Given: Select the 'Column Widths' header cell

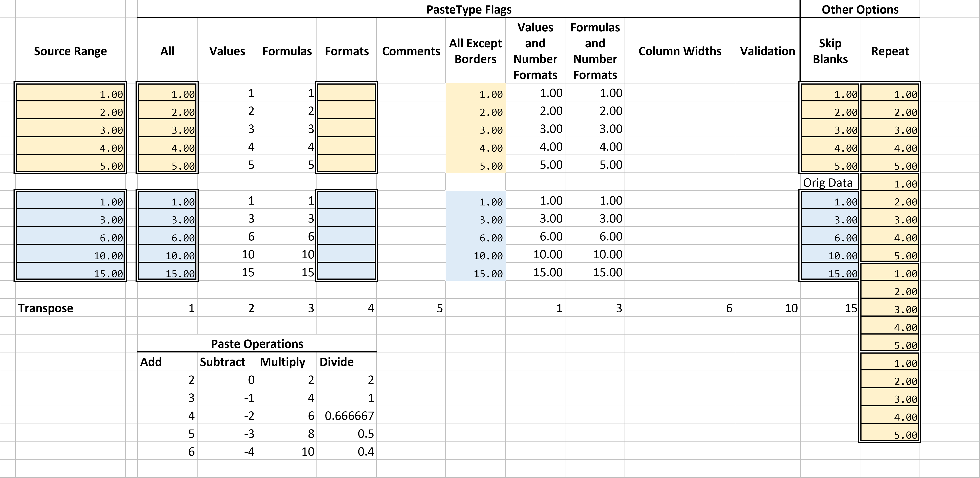Looking at the screenshot, I should pyautogui.click(x=680, y=51).
